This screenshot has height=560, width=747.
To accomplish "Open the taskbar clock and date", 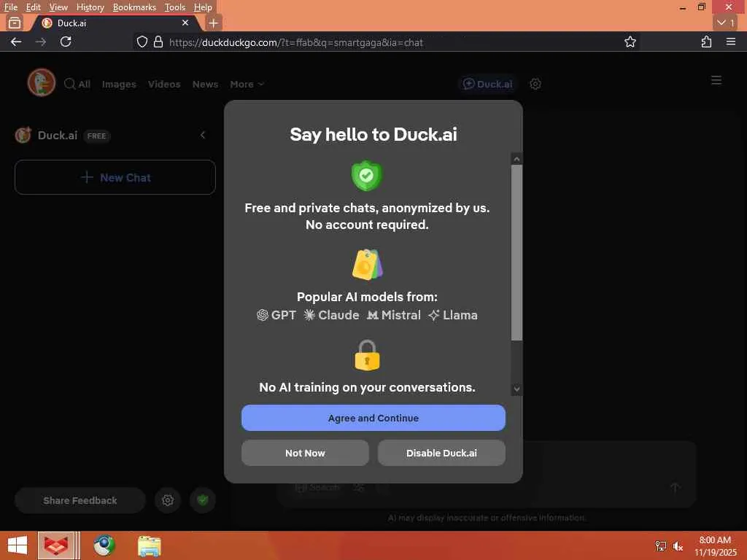I will [715, 545].
